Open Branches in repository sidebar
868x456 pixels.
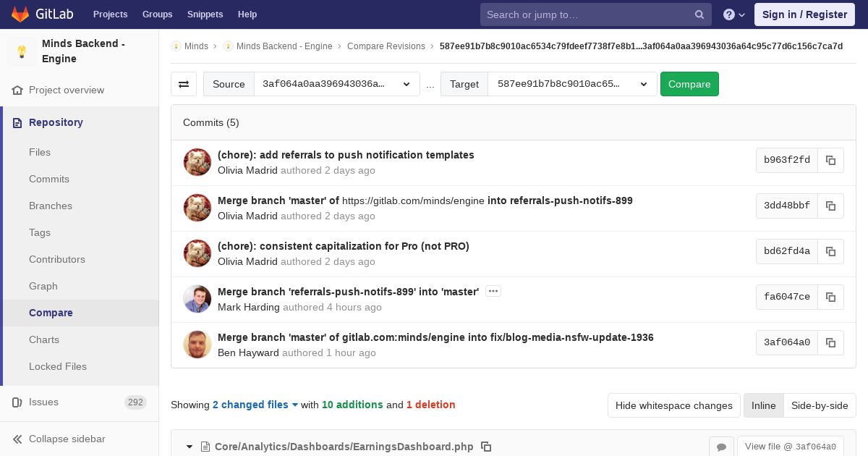click(51, 206)
